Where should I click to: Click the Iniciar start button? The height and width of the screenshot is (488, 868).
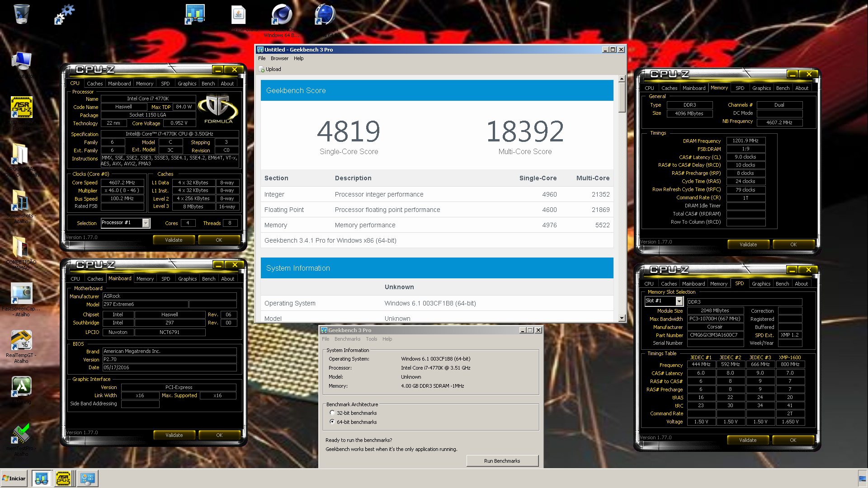(x=14, y=479)
